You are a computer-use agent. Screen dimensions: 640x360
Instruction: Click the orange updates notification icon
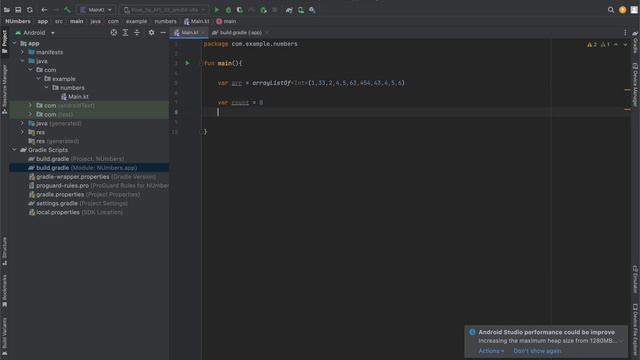tap(622, 10)
